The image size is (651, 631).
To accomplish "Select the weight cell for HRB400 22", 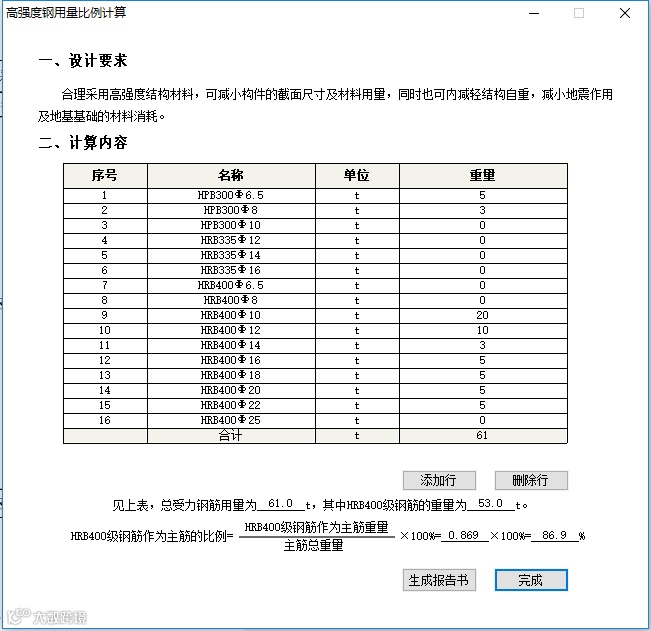I will (x=483, y=405).
